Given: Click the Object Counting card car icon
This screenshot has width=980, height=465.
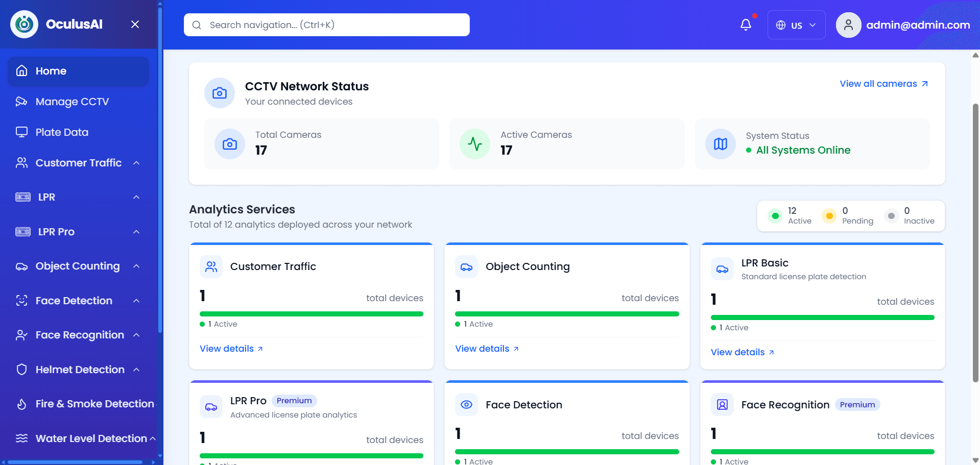Looking at the screenshot, I should coord(466,266).
